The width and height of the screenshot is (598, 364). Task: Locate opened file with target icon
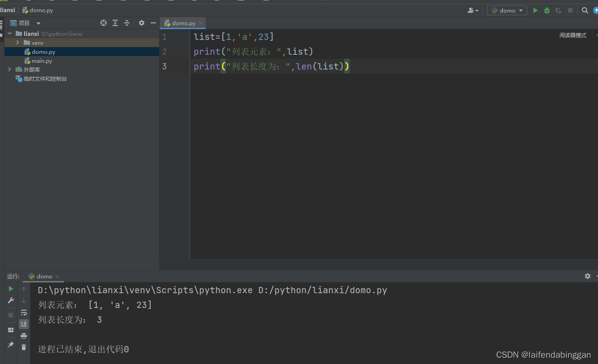[x=104, y=23]
